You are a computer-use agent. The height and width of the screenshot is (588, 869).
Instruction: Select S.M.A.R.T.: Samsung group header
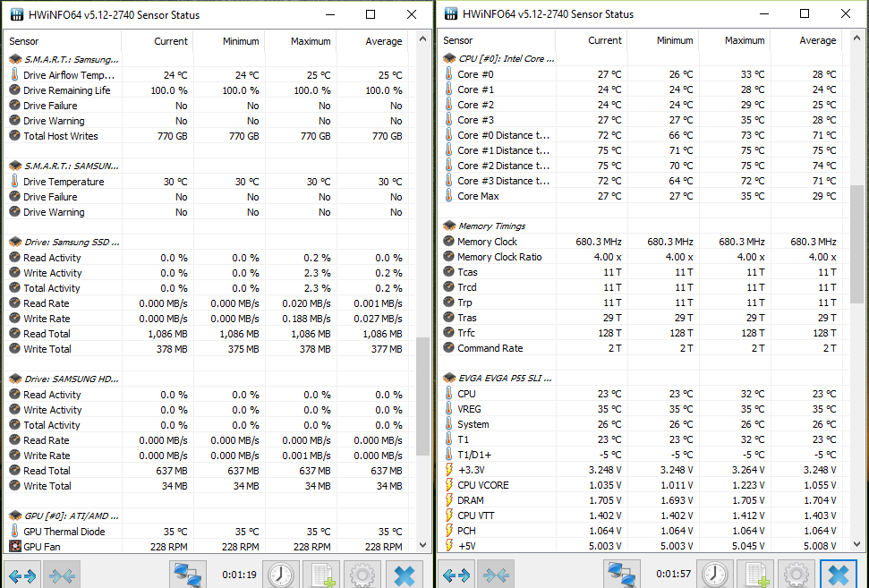click(72, 59)
